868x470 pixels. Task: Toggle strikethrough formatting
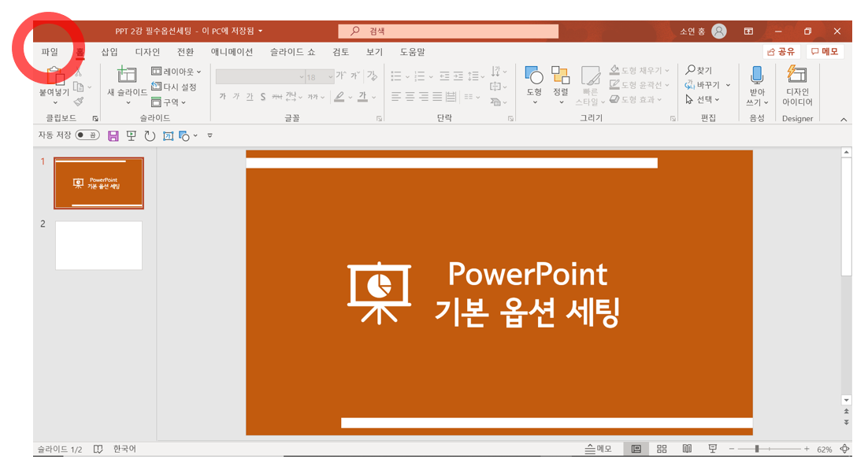click(276, 97)
